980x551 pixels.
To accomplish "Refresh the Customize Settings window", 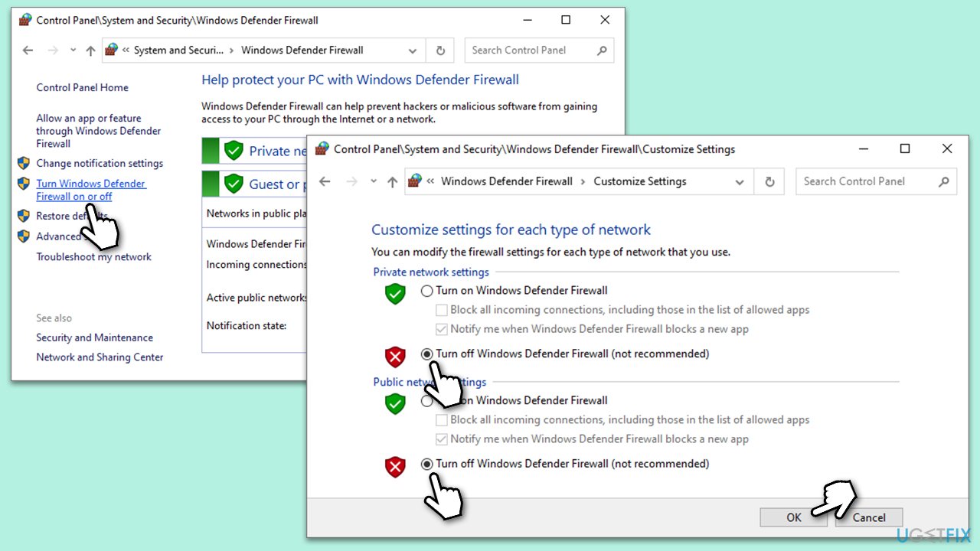I will coord(769,181).
